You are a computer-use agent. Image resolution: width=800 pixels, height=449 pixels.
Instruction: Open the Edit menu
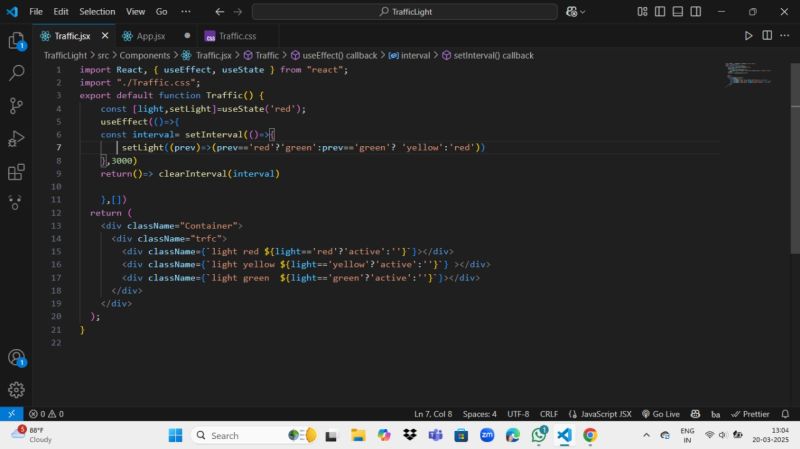pos(61,12)
